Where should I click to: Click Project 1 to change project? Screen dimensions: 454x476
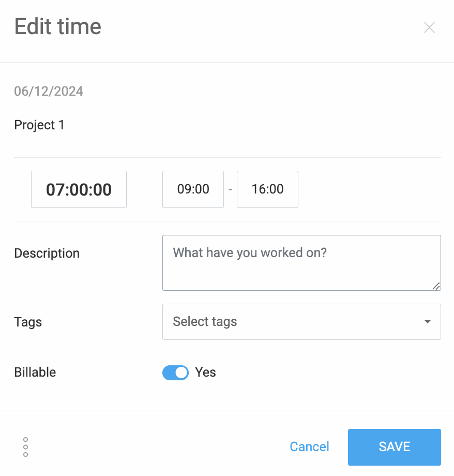click(x=39, y=125)
